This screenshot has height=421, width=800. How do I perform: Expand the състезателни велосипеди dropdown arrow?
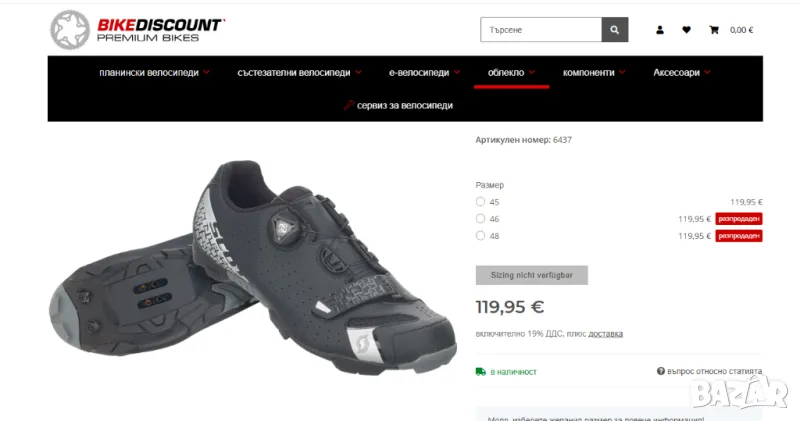(359, 72)
